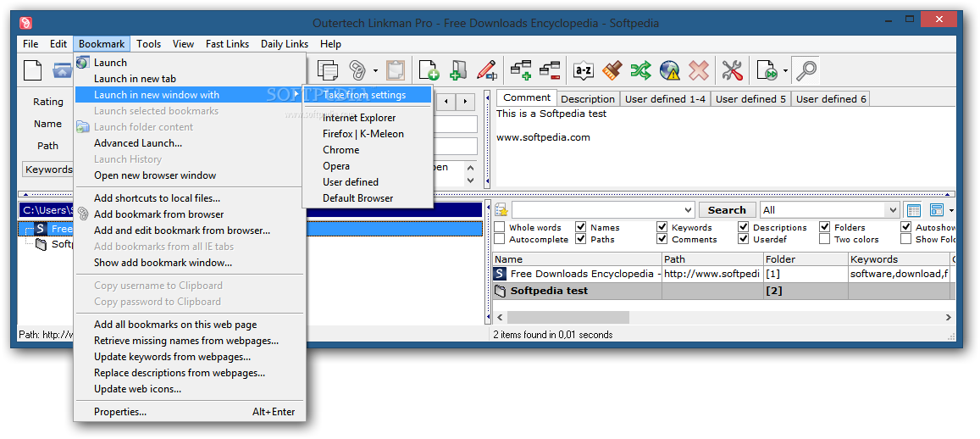The width and height of the screenshot is (980, 439).
Task: Click inside the Comment text area
Action: pyautogui.click(x=725, y=147)
